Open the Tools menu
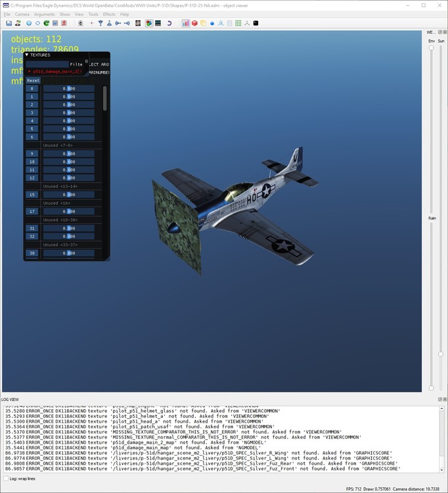448x493 pixels. pyautogui.click(x=93, y=14)
